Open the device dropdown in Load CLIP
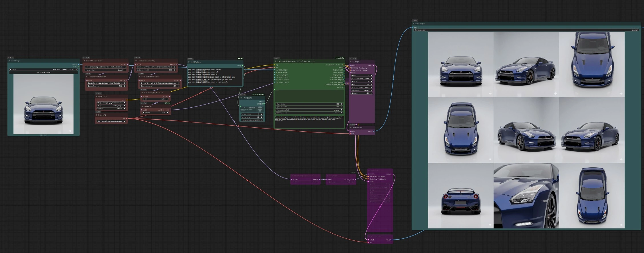The width and height of the screenshot is (644, 253). pos(112,109)
